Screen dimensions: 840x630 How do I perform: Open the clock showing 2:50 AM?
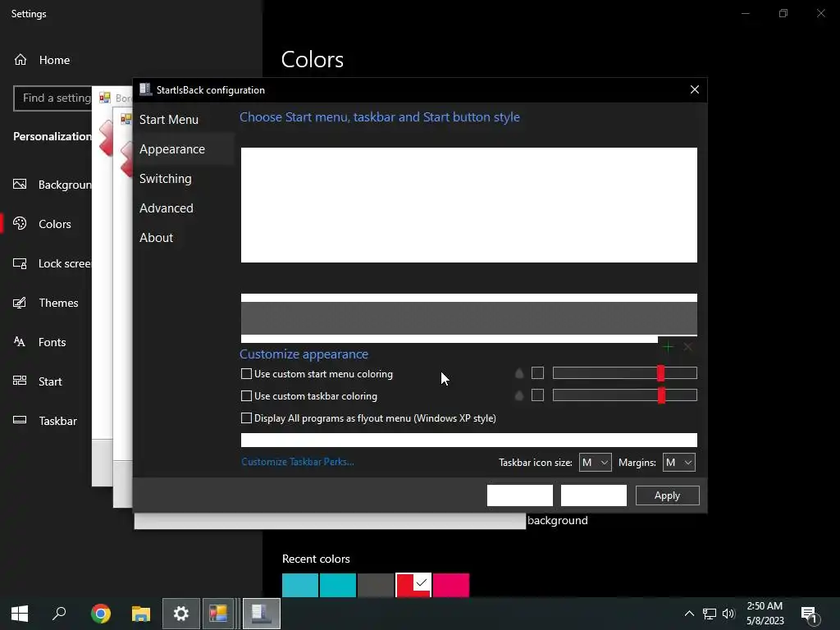pos(765,614)
